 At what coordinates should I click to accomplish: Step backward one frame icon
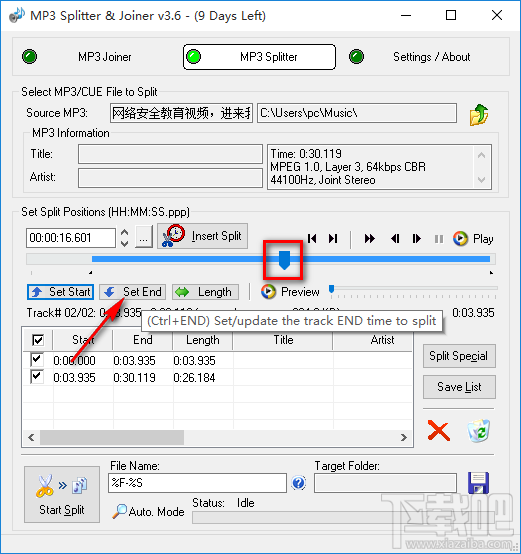pyautogui.click(x=395, y=238)
